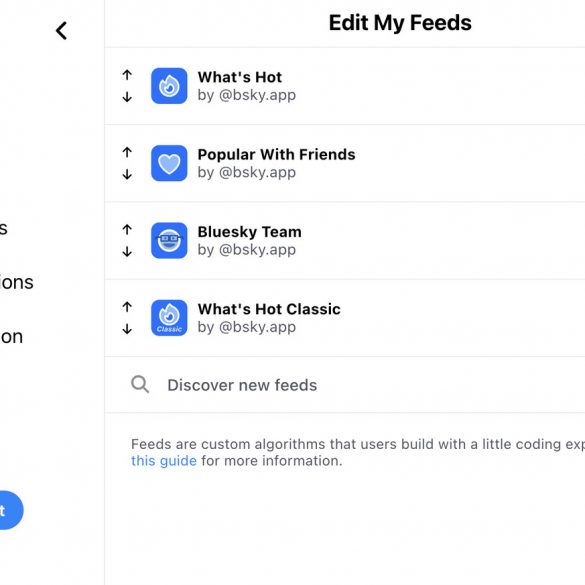The width and height of the screenshot is (585, 585).
Task: Click the Bluesky Team face avatar icon
Action: (169, 240)
